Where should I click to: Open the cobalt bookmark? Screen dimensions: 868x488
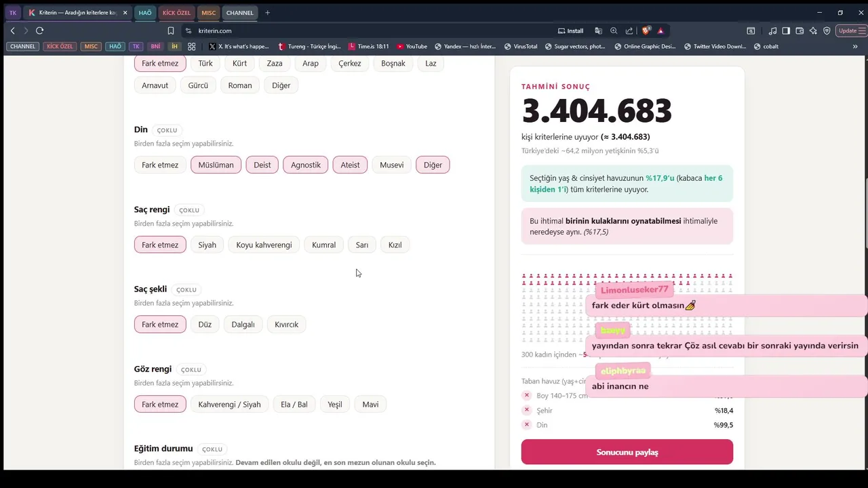click(766, 47)
